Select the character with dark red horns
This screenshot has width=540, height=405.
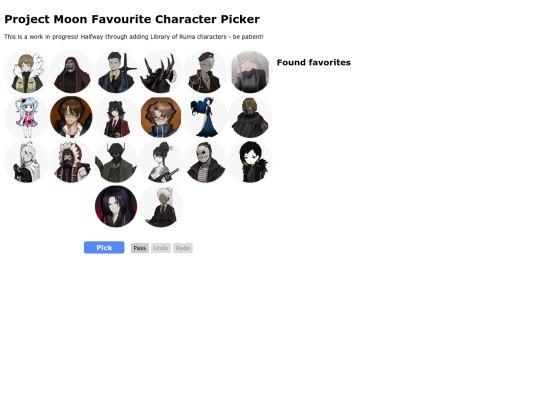[161, 72]
